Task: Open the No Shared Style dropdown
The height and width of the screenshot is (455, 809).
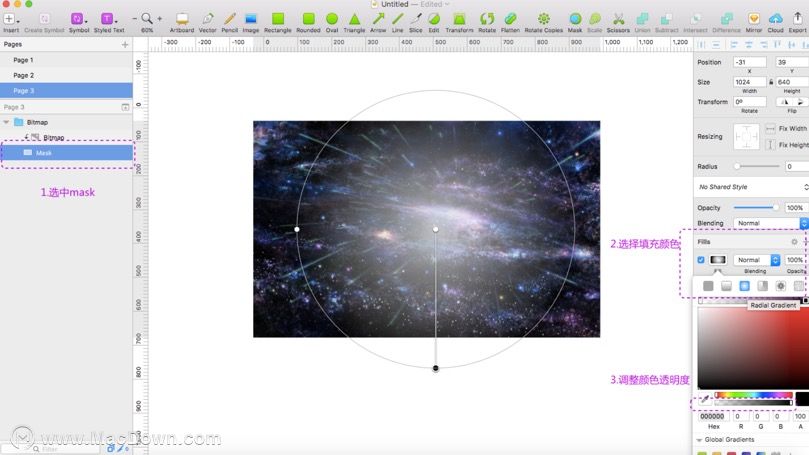Action: point(751,187)
